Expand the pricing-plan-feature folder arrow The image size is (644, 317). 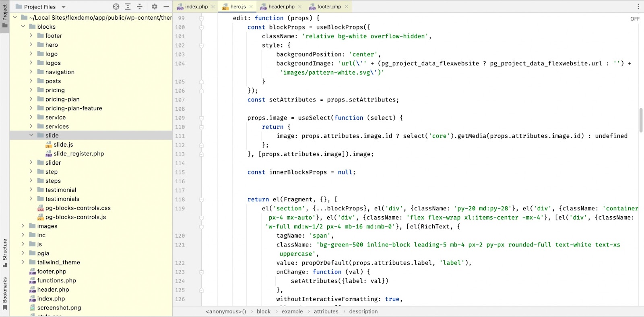[x=31, y=108]
